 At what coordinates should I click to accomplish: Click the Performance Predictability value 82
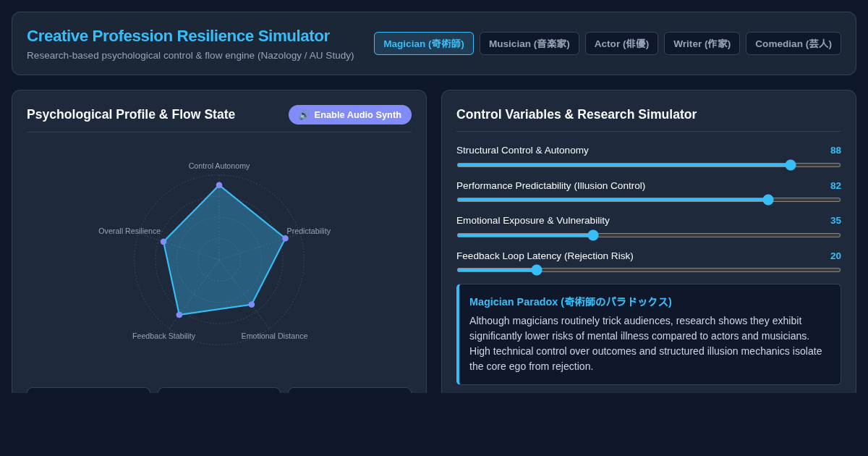(x=835, y=186)
